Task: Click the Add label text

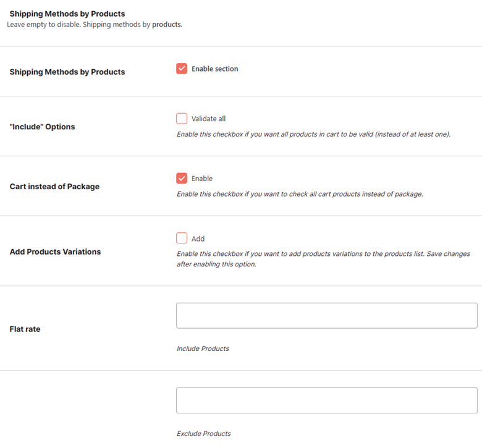Action: 198,239
